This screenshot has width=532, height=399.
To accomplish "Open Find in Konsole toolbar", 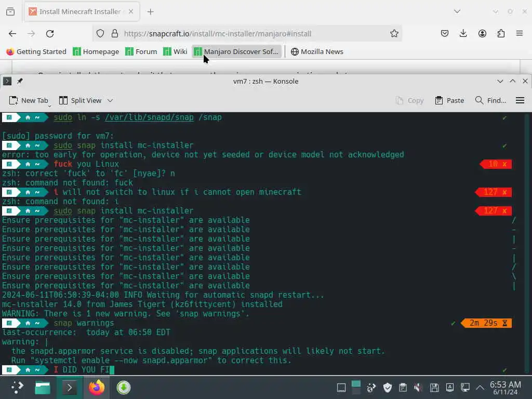I will tap(490, 100).
